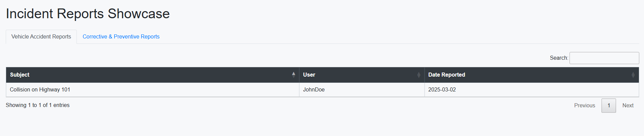This screenshot has height=136, width=644.
Task: Click the Showing 1 to 1 entries text
Action: (38, 105)
